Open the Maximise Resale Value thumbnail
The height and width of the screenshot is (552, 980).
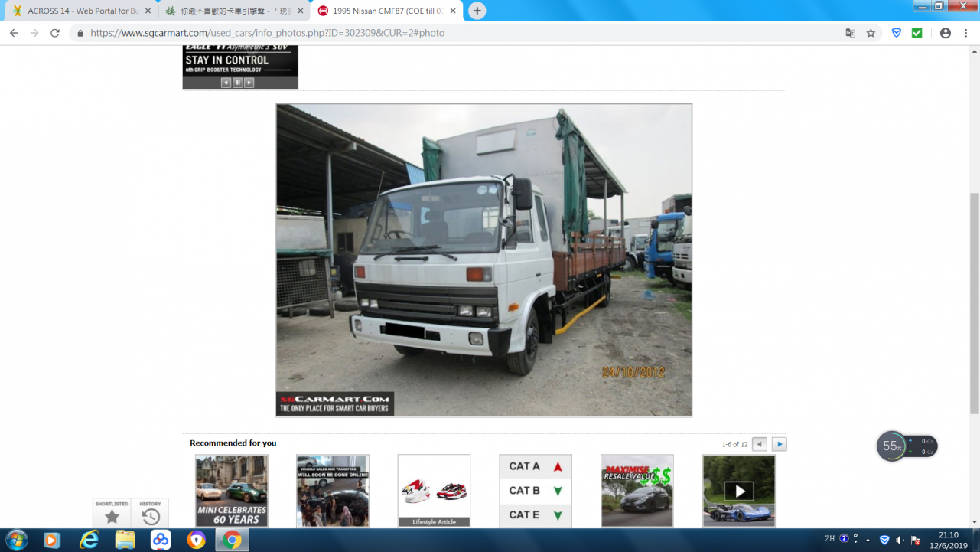[637, 491]
